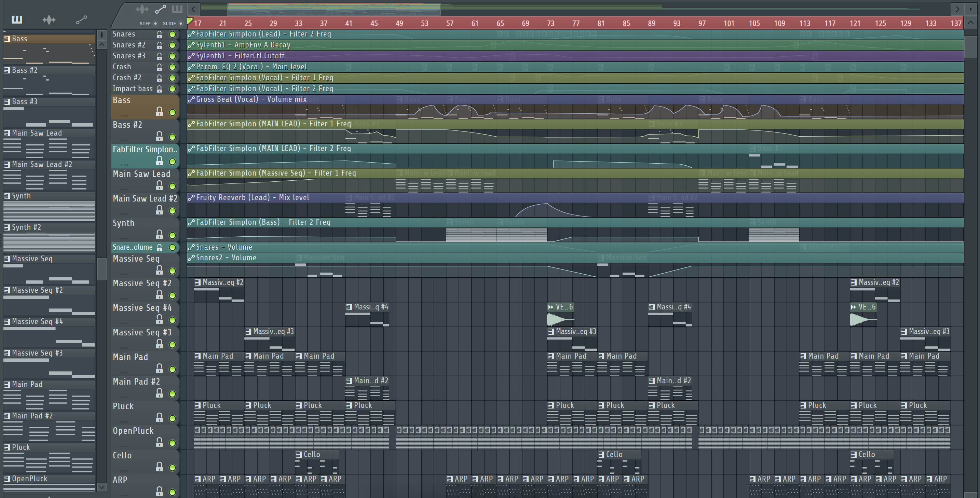
Task: Open clip icon of Cello clip at bar 33
Action: click(299, 455)
